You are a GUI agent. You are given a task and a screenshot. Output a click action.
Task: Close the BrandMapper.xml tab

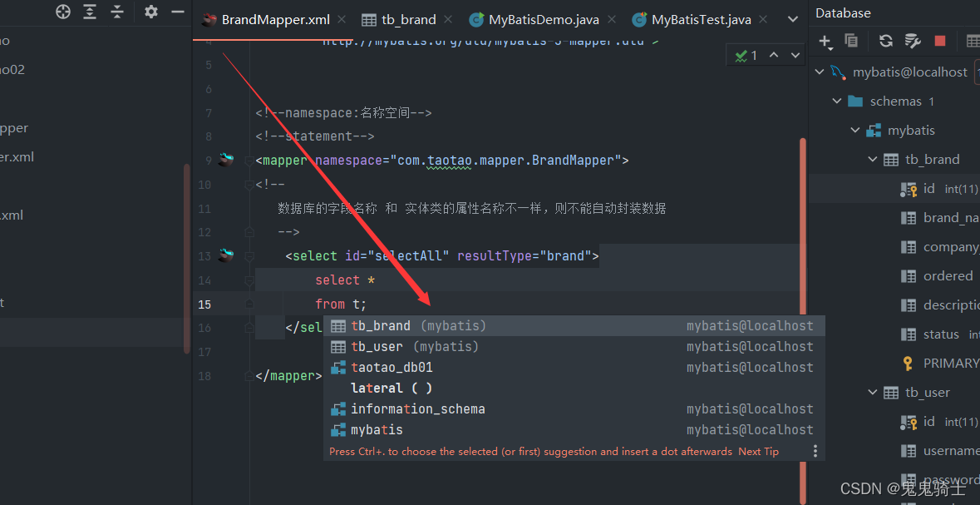point(342,19)
